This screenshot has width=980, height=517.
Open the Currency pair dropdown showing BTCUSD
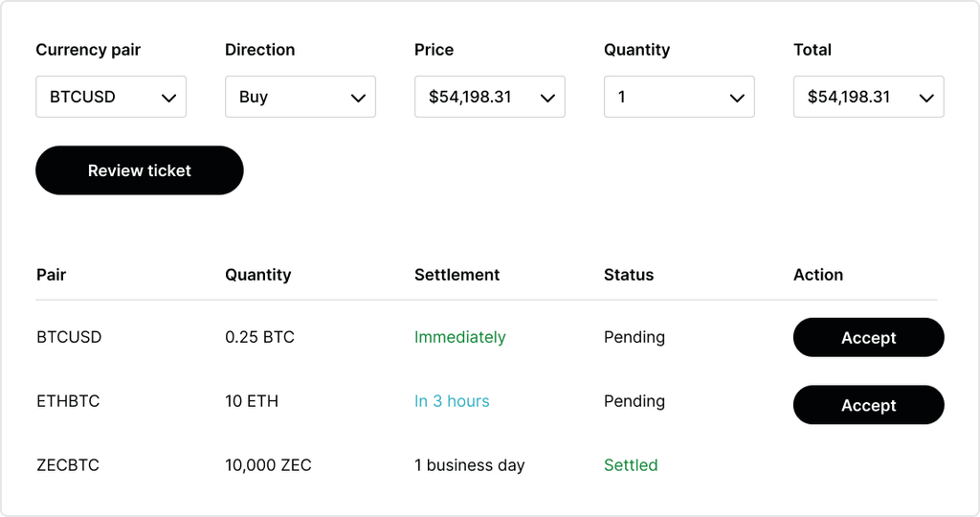point(111,97)
